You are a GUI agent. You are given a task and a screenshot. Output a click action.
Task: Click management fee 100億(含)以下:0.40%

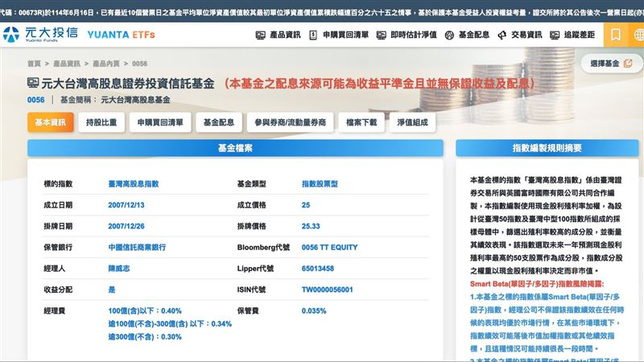145,311
